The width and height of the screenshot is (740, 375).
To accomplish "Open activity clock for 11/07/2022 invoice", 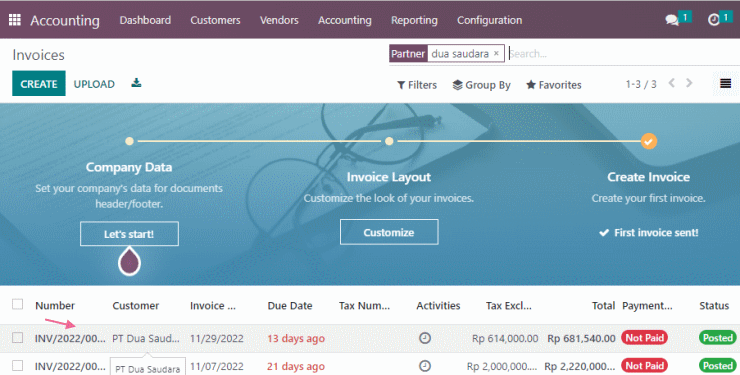I will [x=425, y=366].
